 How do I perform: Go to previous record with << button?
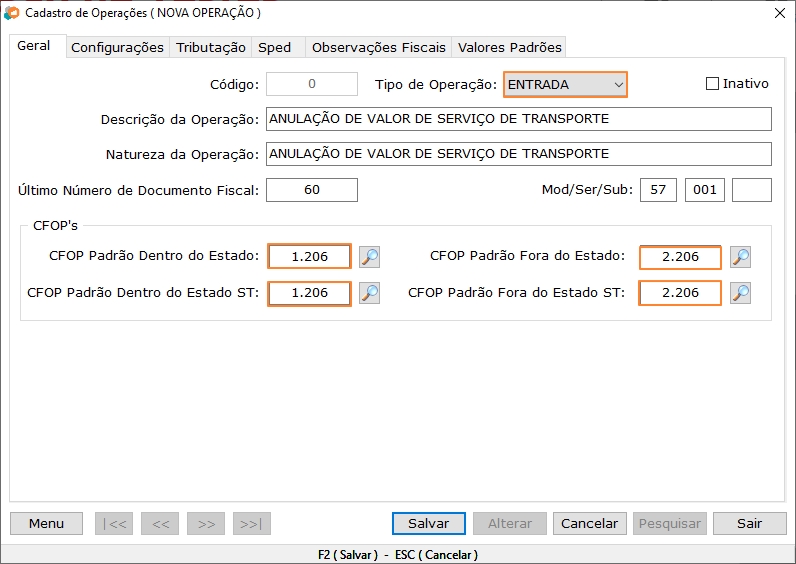[160, 523]
